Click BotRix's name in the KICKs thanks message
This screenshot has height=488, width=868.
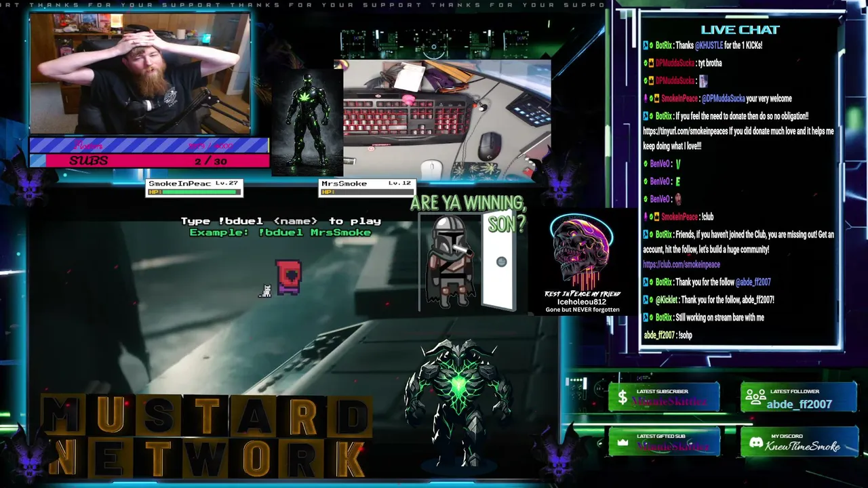pos(663,45)
